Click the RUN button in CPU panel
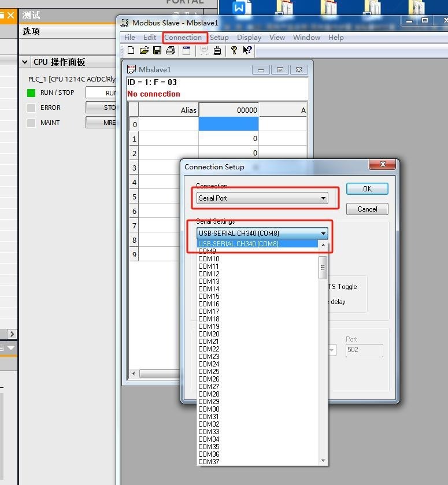The height and width of the screenshot is (485, 448). click(x=101, y=93)
